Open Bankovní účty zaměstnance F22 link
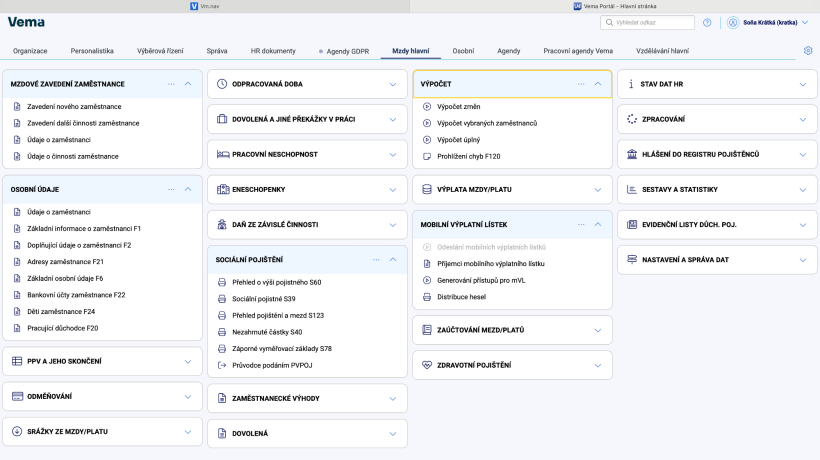The height and width of the screenshot is (460, 820). [x=76, y=295]
